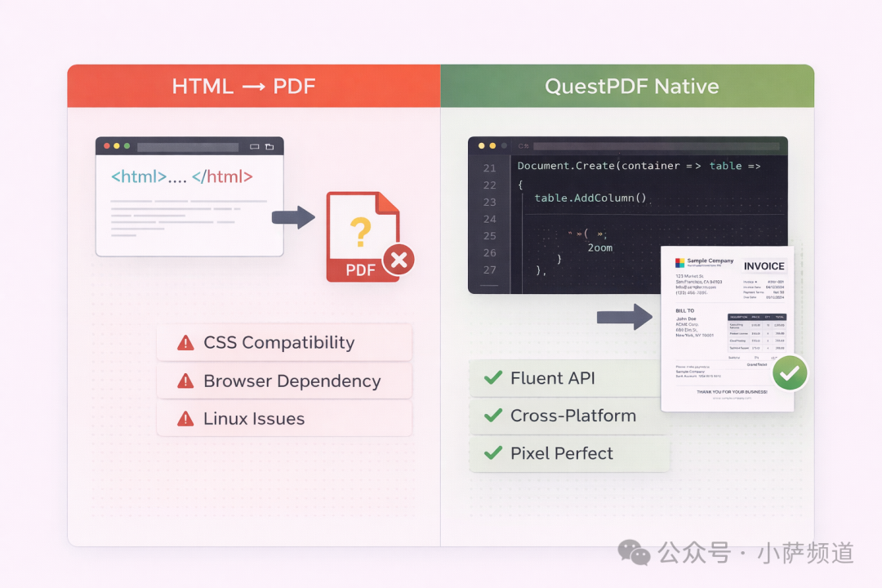Click line number 24 in the code gutter
882x588 pixels.
point(490,219)
